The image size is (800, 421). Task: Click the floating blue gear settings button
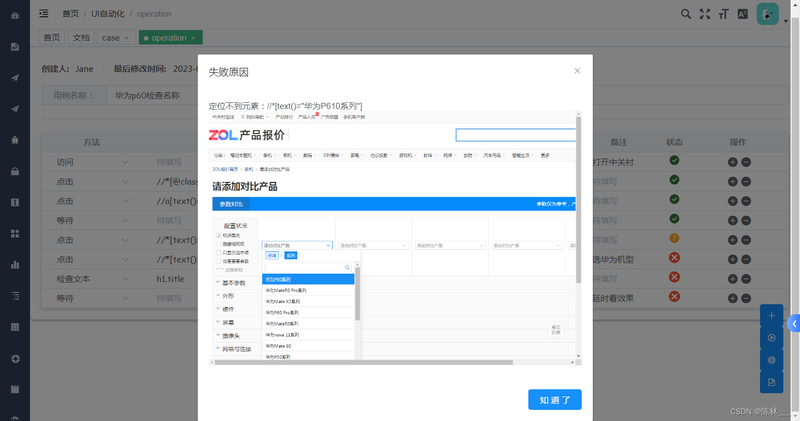pyautogui.click(x=771, y=360)
